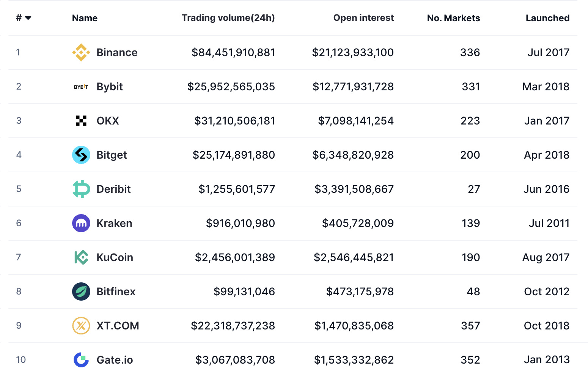Click the Gate.io logo icon
The width and height of the screenshot is (588, 375).
click(81, 360)
